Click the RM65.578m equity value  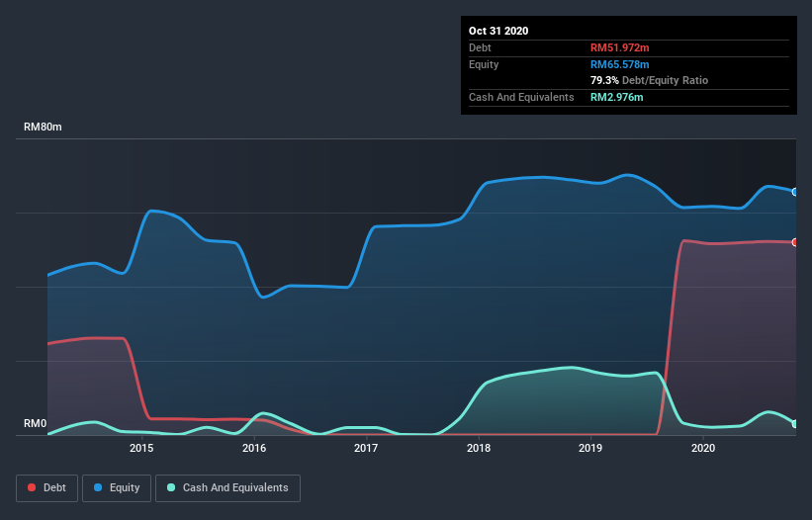click(619, 64)
